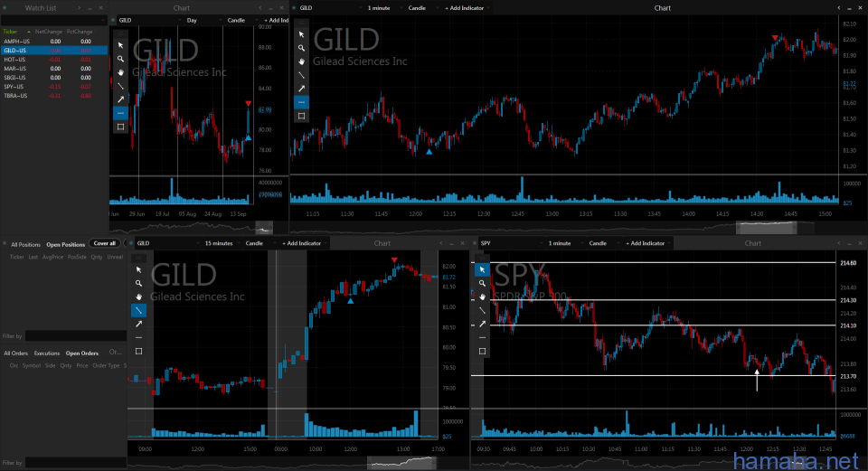The image size is (868, 471).
Task: Click positions Filter by input field
Action: 76,336
